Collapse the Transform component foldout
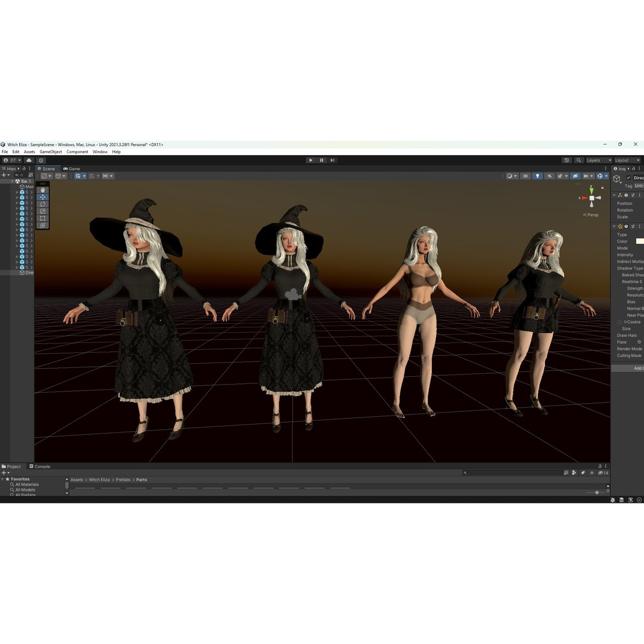This screenshot has width=644, height=644. 614,195
